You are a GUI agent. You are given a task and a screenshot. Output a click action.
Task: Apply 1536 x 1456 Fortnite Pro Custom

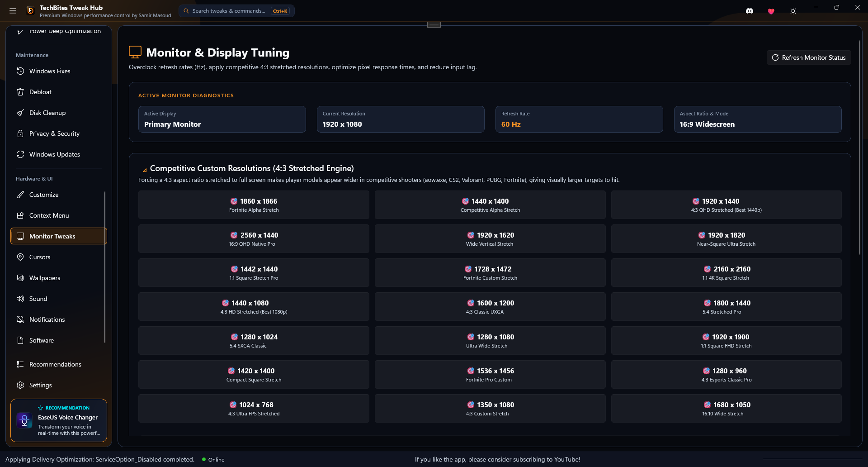[490, 375]
